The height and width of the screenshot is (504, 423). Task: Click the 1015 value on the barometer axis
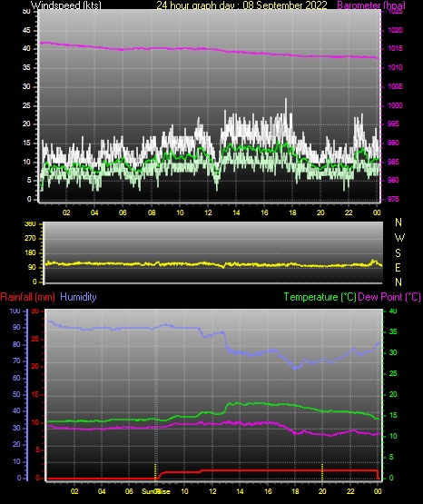(395, 48)
